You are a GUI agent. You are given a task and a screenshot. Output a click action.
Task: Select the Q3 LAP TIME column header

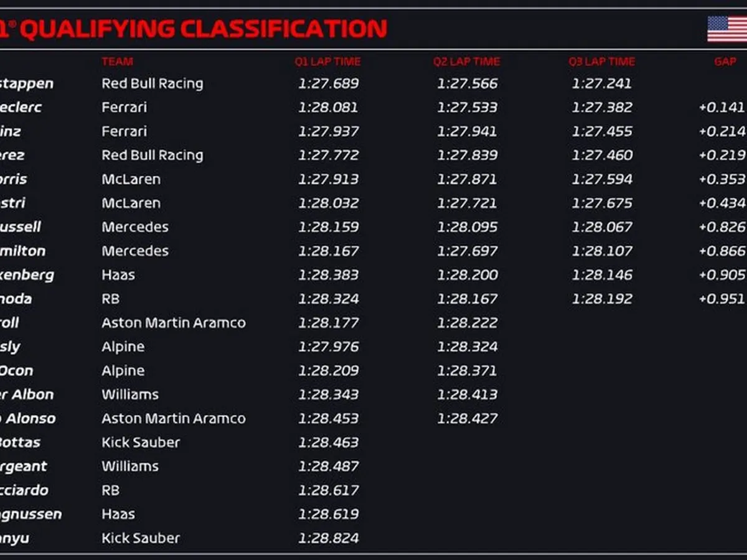pyautogui.click(x=601, y=62)
